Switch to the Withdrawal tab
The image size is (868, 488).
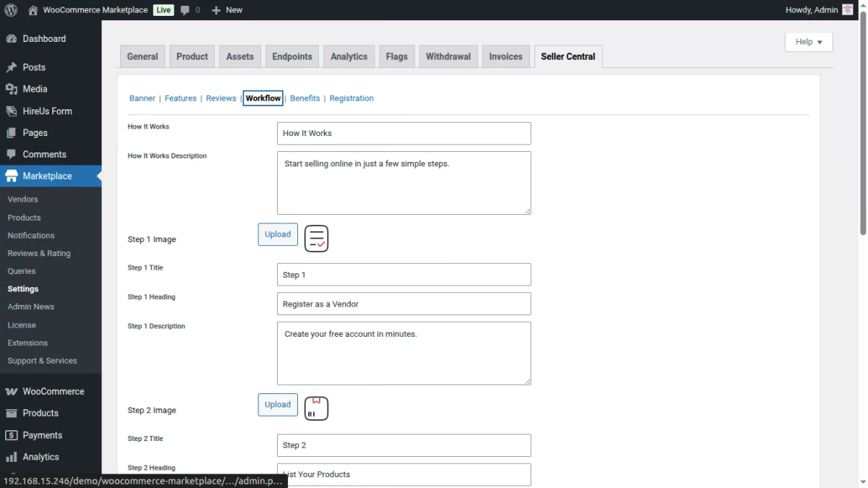point(448,56)
